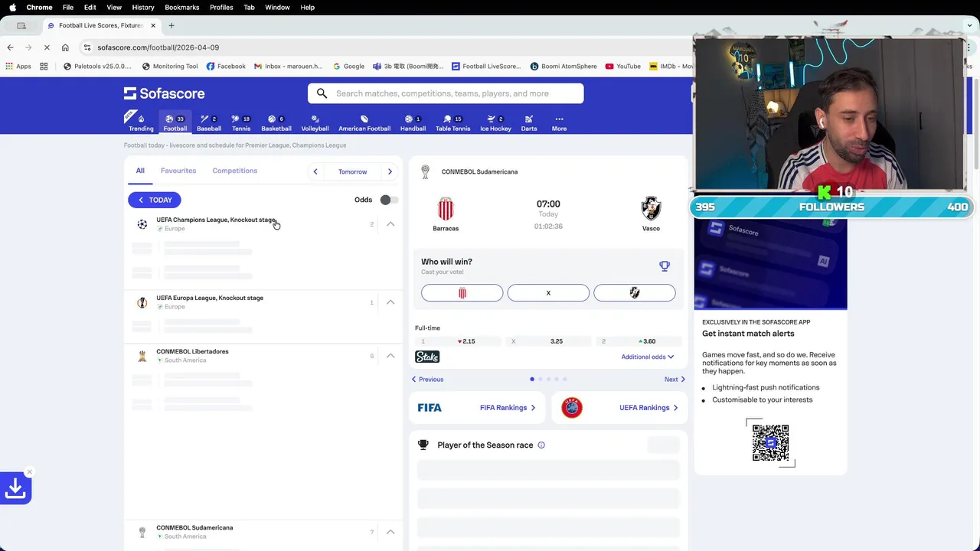The width and height of the screenshot is (980, 551).
Task: Open the Table Tennis category
Action: click(452, 122)
